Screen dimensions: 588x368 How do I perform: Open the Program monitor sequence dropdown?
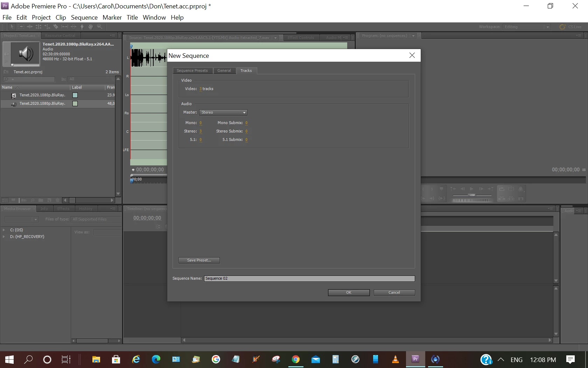[x=413, y=36]
